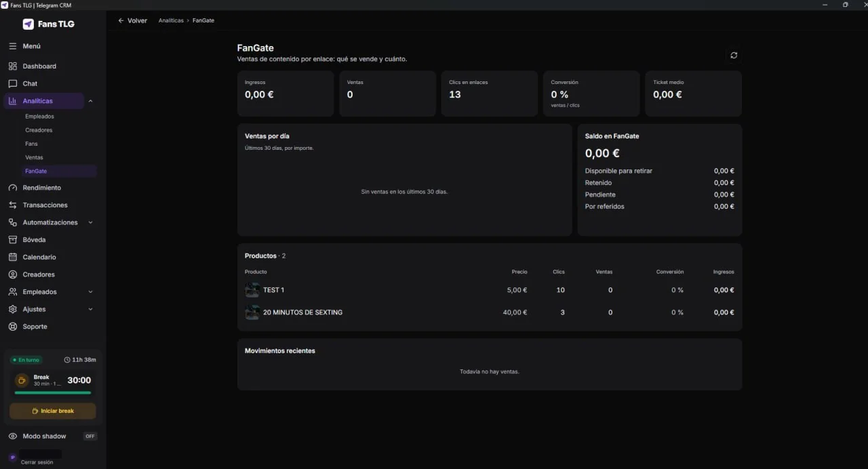Click the Fans TLG paper-plane logo icon
Image resolution: width=868 pixels, height=469 pixels.
point(28,24)
